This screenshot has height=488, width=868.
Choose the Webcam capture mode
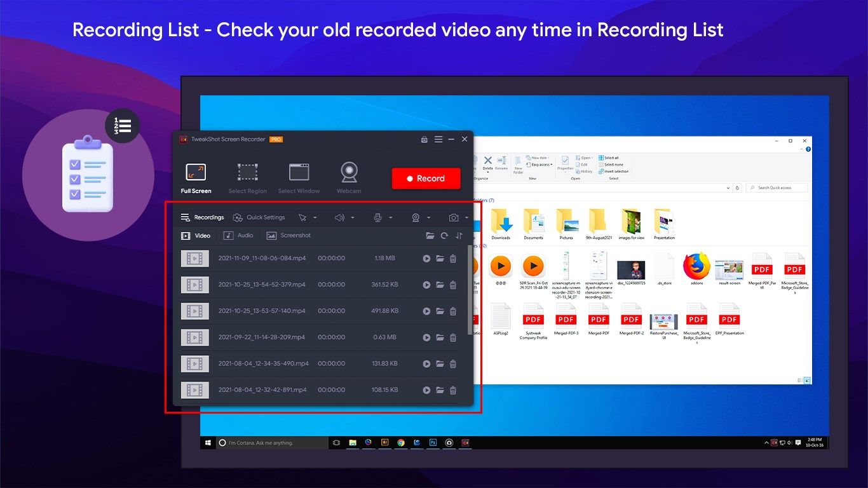349,179
